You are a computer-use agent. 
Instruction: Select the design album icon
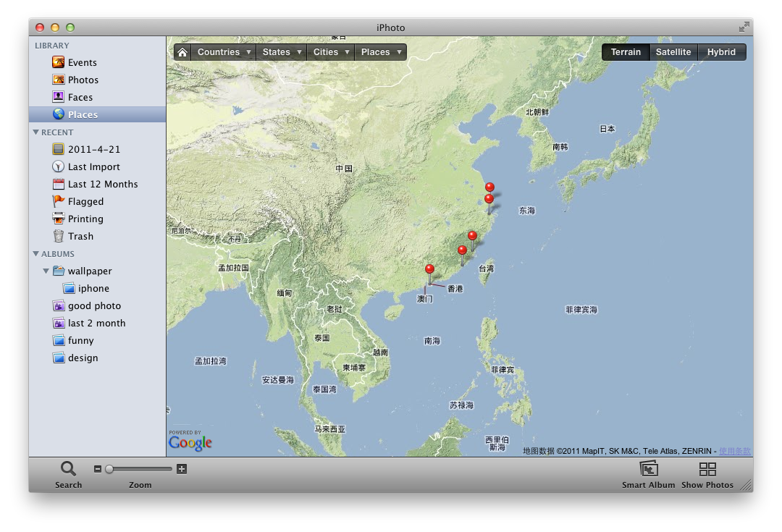(x=59, y=358)
